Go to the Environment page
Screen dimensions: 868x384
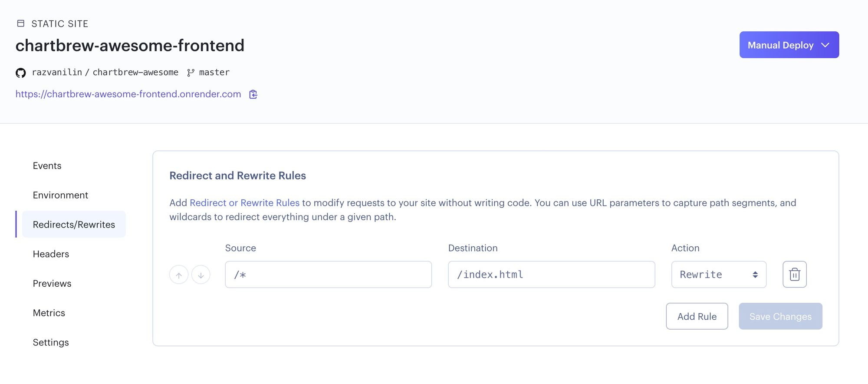[60, 195]
